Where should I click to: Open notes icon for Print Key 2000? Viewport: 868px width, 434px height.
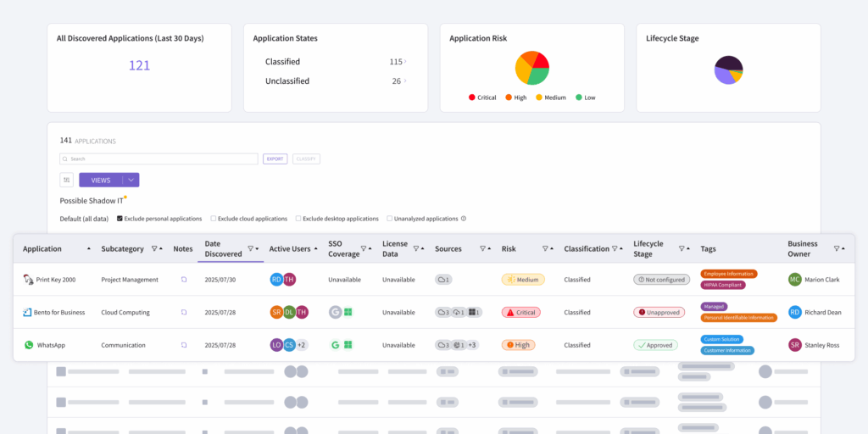pos(184,280)
